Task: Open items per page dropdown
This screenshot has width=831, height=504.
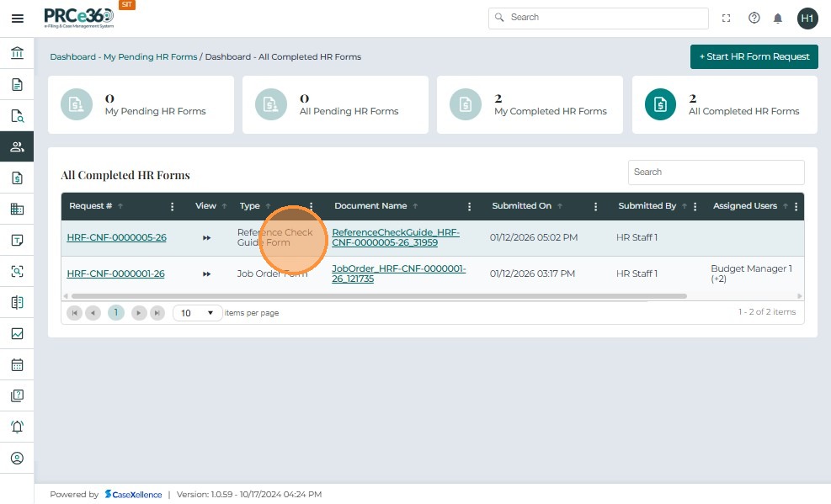Action: [x=198, y=313]
